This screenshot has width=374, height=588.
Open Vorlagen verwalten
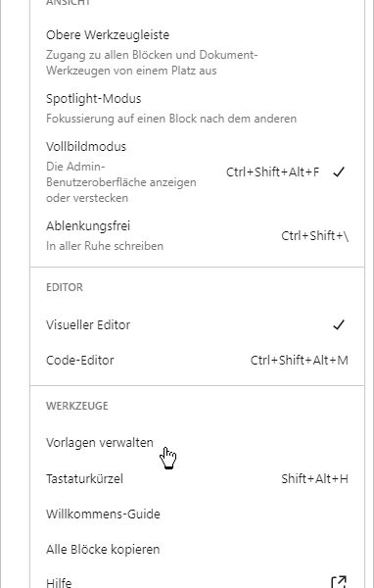point(197,443)
